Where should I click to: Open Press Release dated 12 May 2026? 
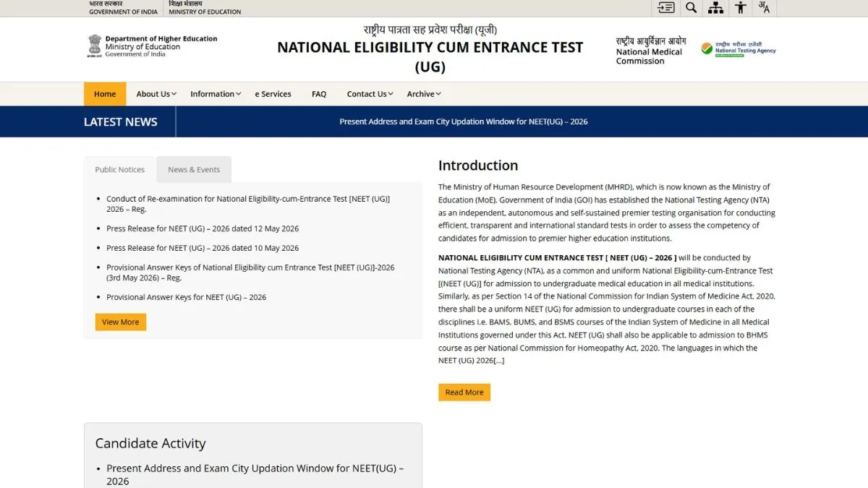tap(203, 228)
